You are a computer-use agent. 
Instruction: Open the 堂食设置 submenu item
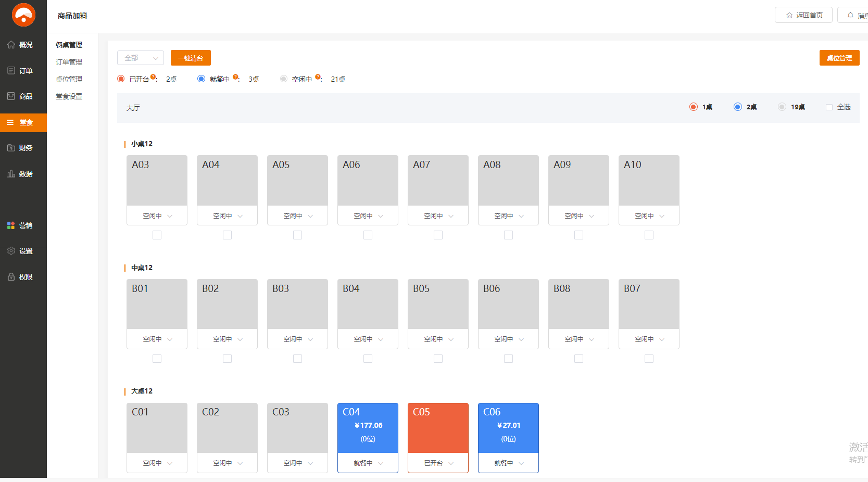(69, 96)
